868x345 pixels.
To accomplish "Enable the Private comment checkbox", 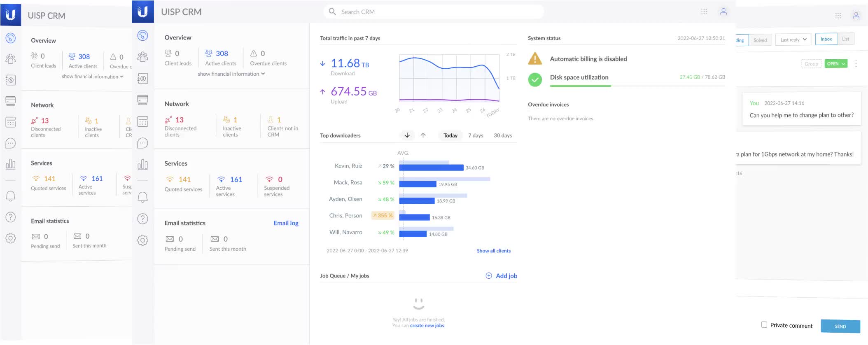I will [764, 325].
